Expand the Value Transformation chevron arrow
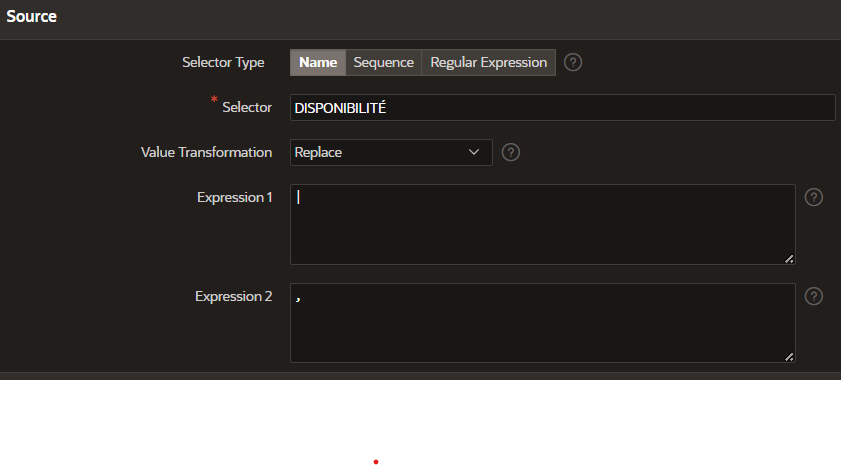 (x=474, y=153)
